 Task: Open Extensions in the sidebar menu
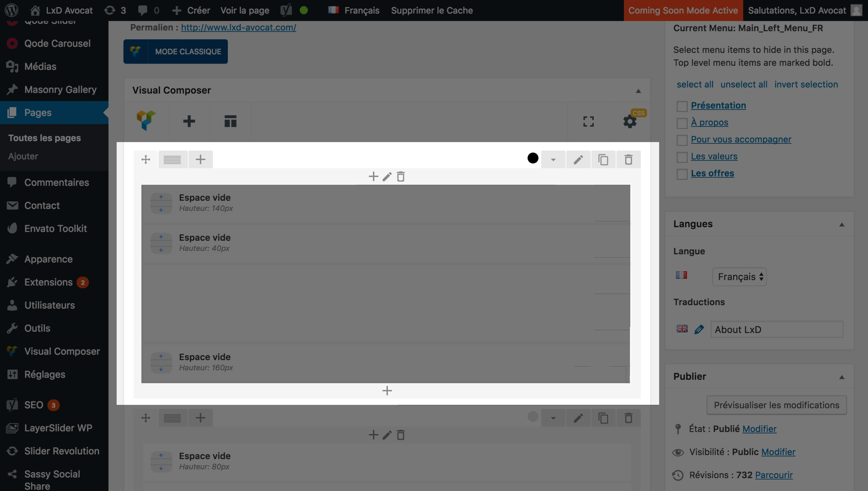(48, 282)
